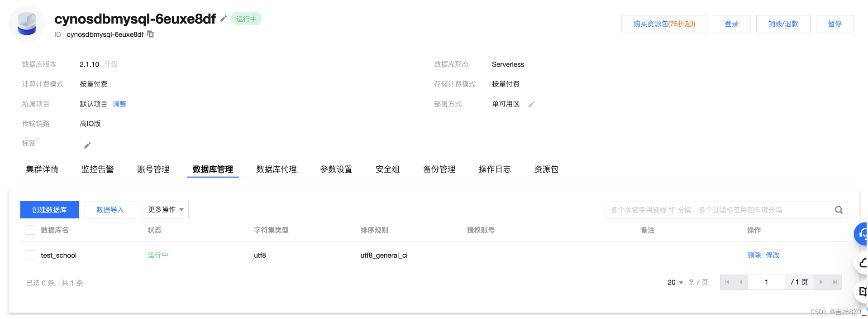This screenshot has width=868, height=319.
Task: Switch to the 参数设置 tab
Action: coord(336,169)
